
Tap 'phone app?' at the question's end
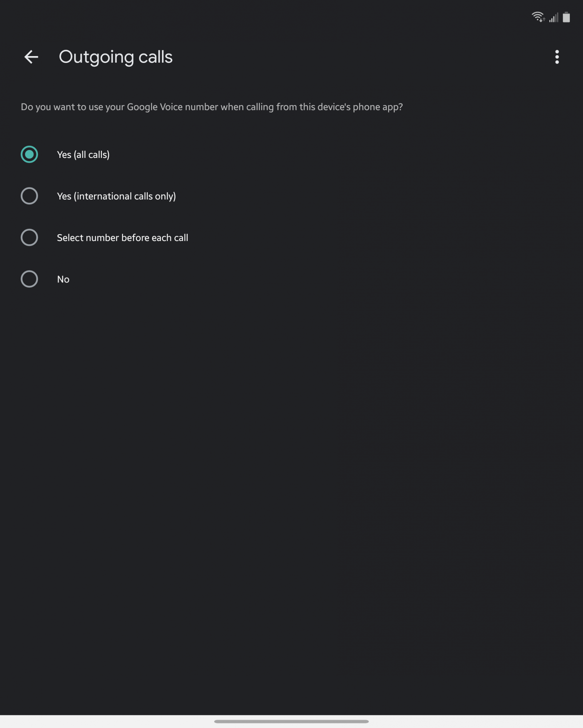tap(378, 107)
